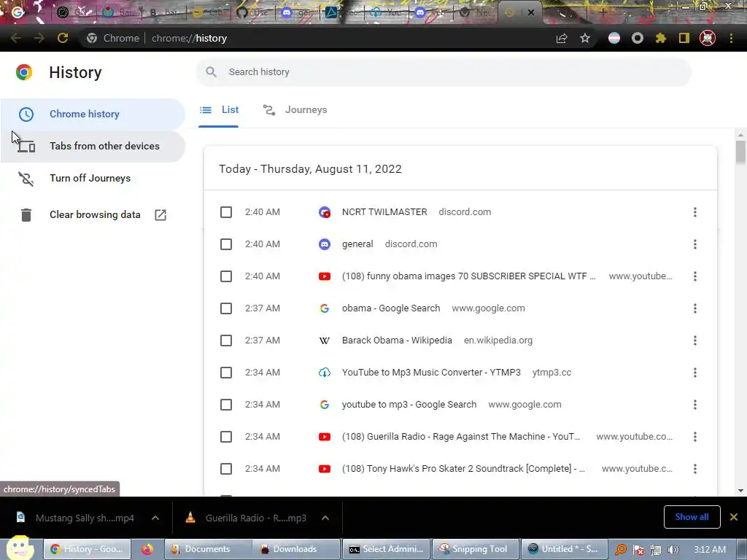Click the trash icon for clearing data
The height and width of the screenshot is (560, 747).
pyautogui.click(x=26, y=215)
